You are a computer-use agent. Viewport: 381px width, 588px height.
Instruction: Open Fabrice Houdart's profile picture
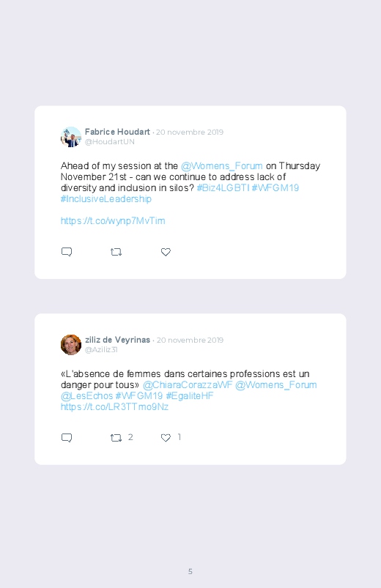pyautogui.click(x=71, y=137)
